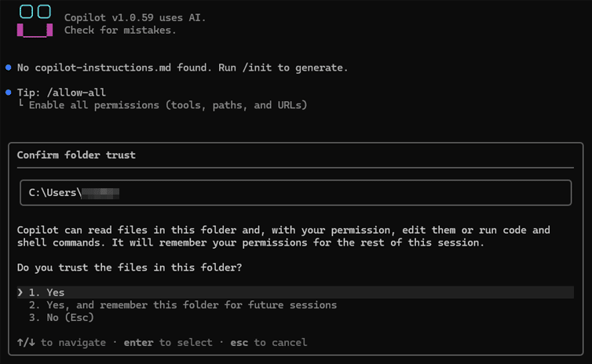This screenshot has width=592, height=364.
Task: Select option 3. No (Esc)
Action: pyautogui.click(x=61, y=317)
